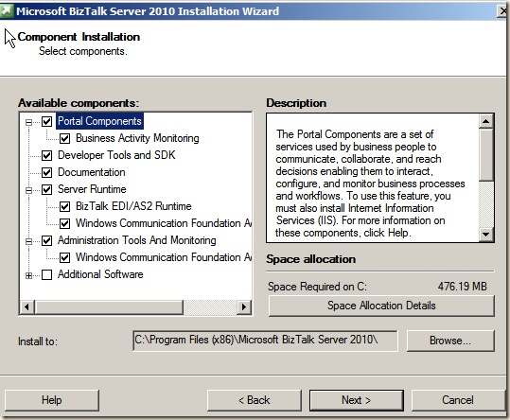
Task: Uncheck the Portal Components checkbox
Action: click(47, 122)
